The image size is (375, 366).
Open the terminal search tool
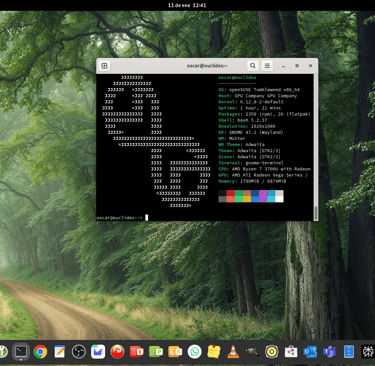coord(253,66)
